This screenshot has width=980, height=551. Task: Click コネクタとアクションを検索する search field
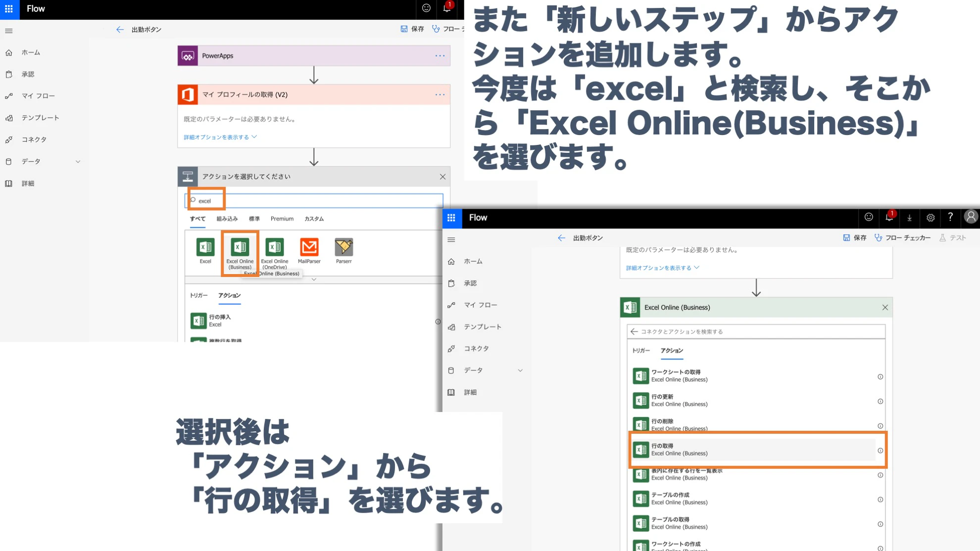(x=756, y=331)
